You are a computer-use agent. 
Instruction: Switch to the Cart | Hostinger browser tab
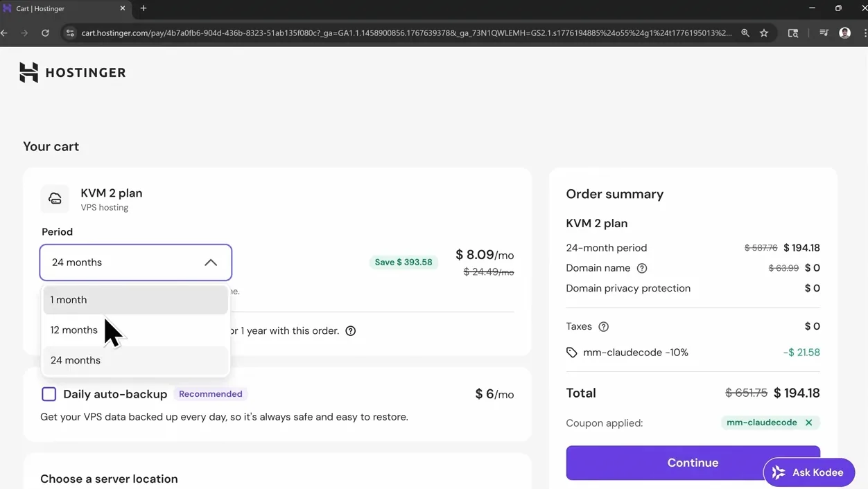click(66, 8)
